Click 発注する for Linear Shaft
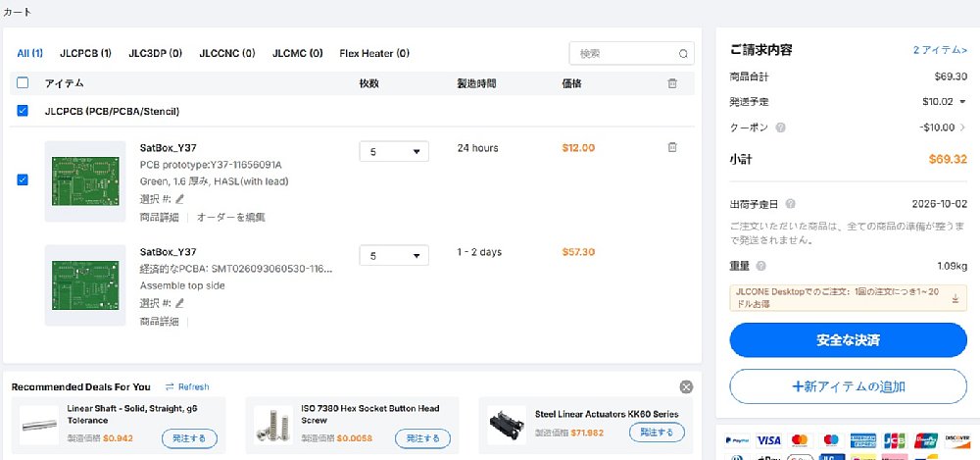Screen dimensions: 980x460 (189, 438)
